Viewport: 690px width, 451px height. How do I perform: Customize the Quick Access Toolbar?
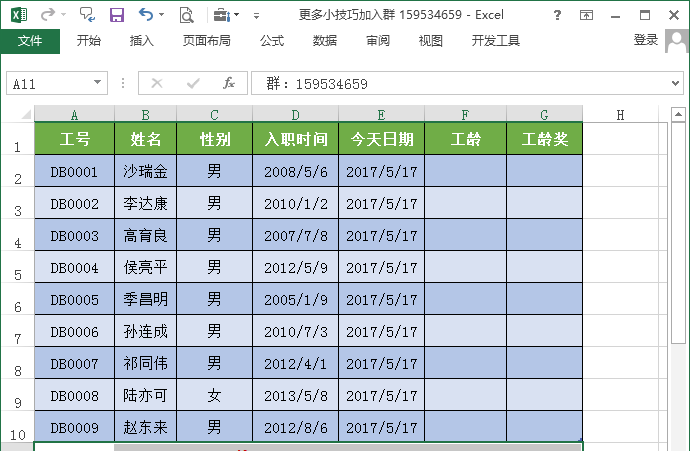click(256, 16)
